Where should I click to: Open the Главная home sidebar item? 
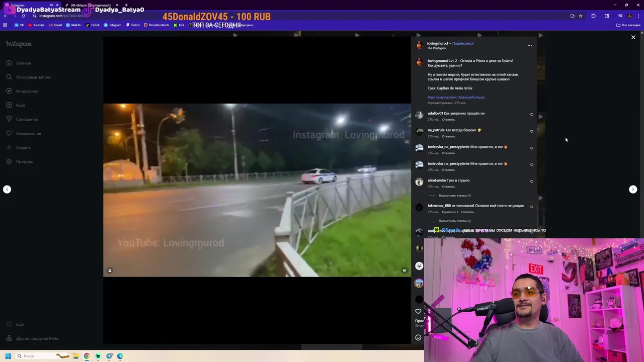pos(19,63)
